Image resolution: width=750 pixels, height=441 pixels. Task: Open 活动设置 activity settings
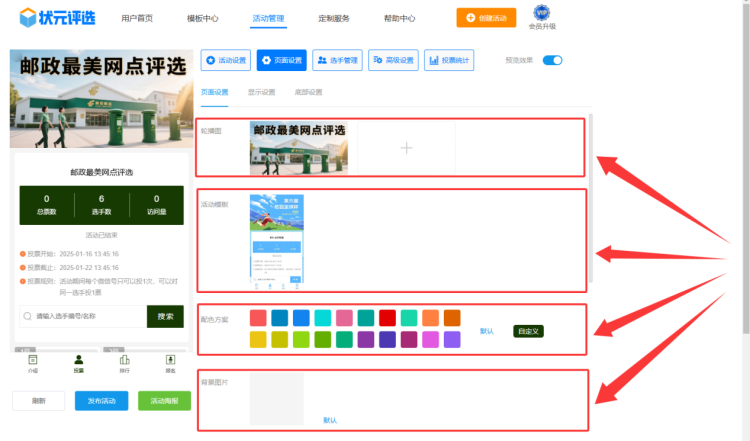tap(225, 61)
